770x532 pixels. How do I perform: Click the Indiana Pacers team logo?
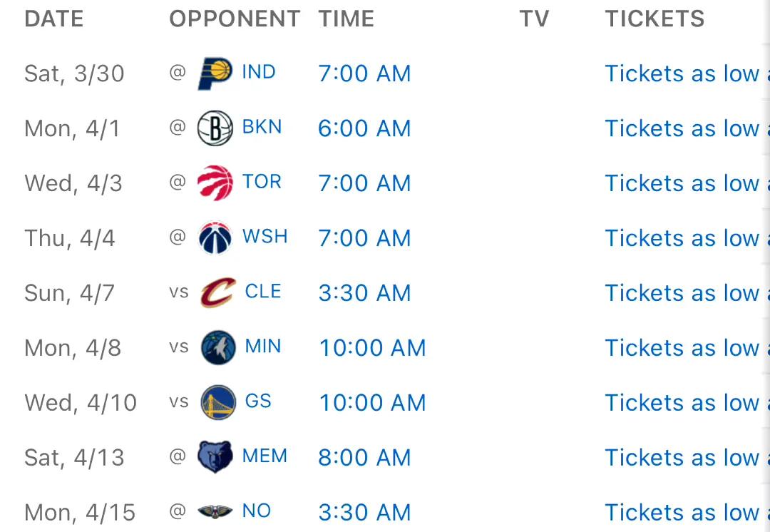coord(215,73)
